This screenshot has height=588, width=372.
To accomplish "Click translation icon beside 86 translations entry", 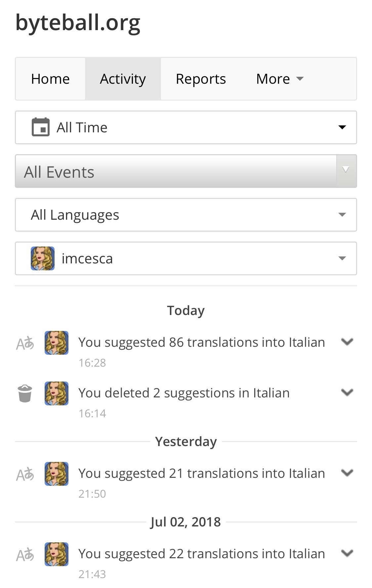I will point(25,343).
